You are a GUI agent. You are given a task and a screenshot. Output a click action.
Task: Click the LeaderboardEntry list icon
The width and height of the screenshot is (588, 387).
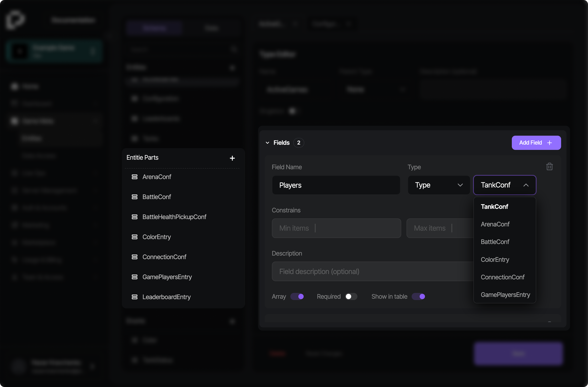tap(134, 297)
